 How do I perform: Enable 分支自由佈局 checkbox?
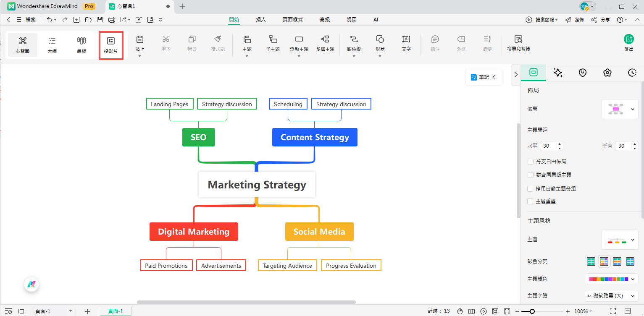530,162
